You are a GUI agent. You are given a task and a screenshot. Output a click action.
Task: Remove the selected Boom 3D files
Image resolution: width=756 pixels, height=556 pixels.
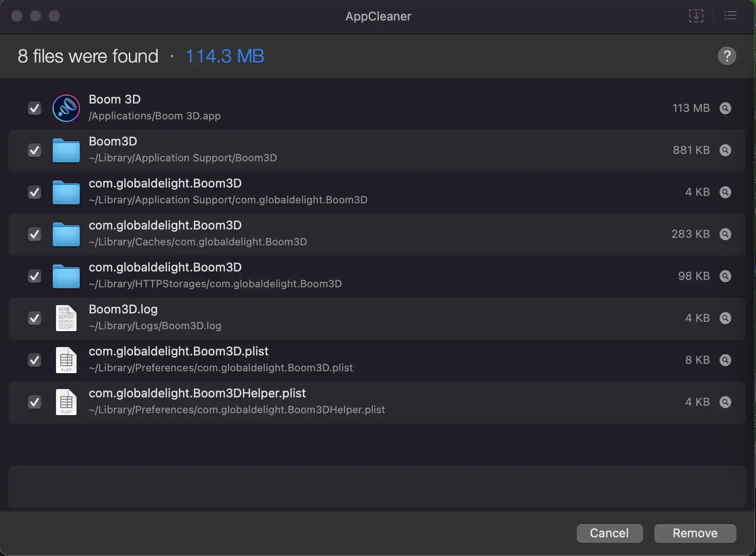pyautogui.click(x=695, y=533)
